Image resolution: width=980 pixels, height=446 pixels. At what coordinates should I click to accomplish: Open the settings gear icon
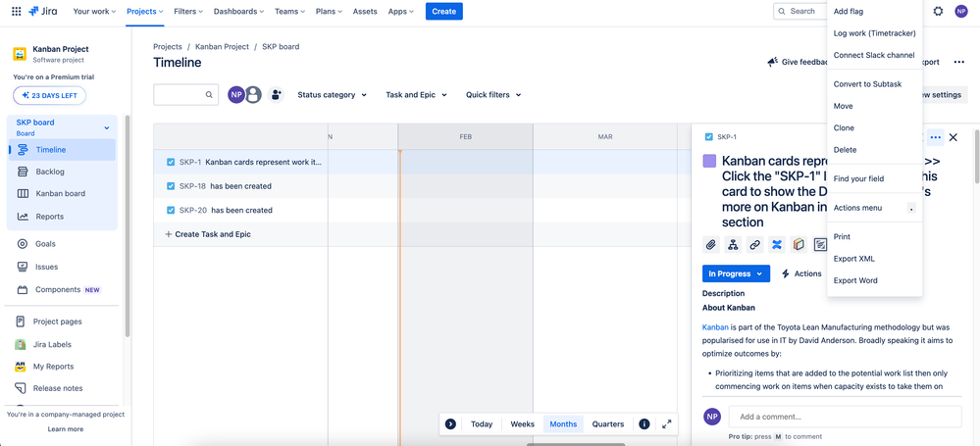tap(938, 11)
